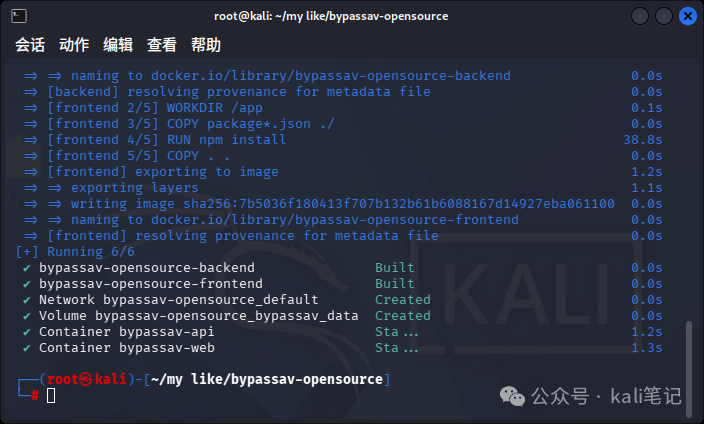Click the blue close window button
This screenshot has height=424, width=704.
(x=687, y=17)
